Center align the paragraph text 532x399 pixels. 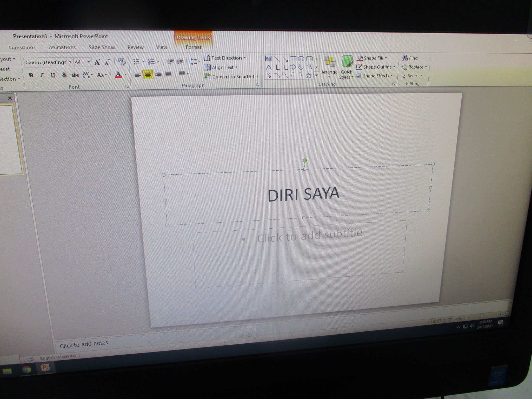click(148, 75)
